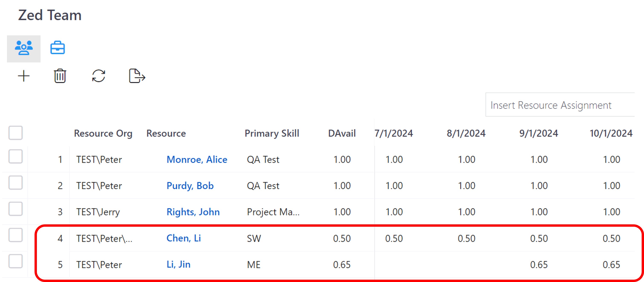Toggle the select-all header checkbox
The width and height of the screenshot is (644, 282).
click(x=16, y=133)
